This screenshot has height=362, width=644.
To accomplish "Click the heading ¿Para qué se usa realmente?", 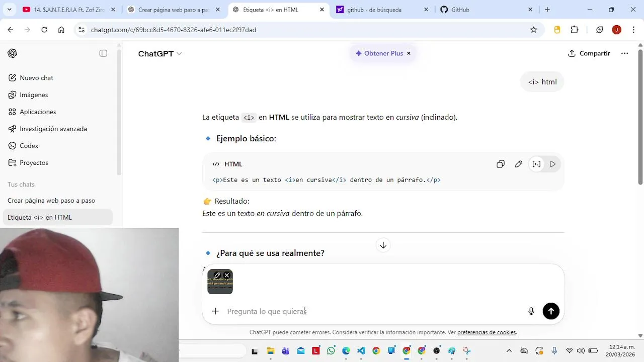I will point(270,253).
